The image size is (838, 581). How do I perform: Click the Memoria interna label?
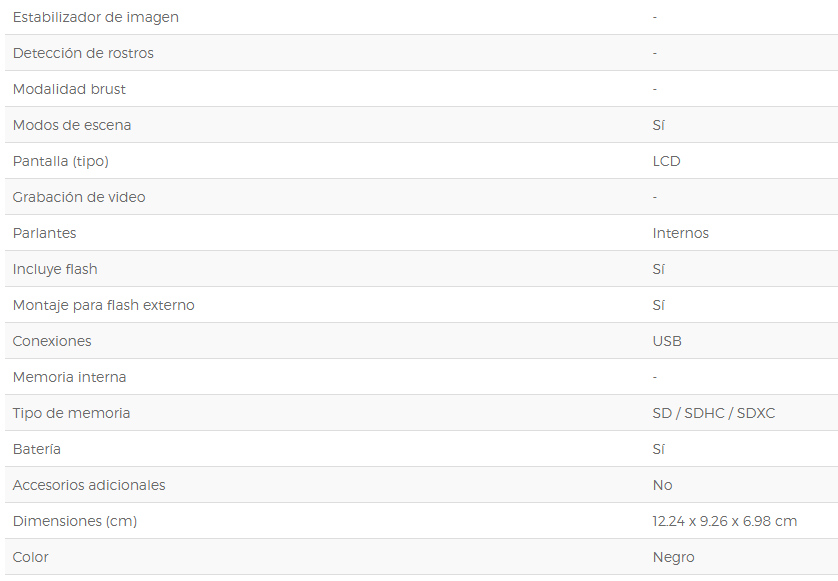point(69,377)
